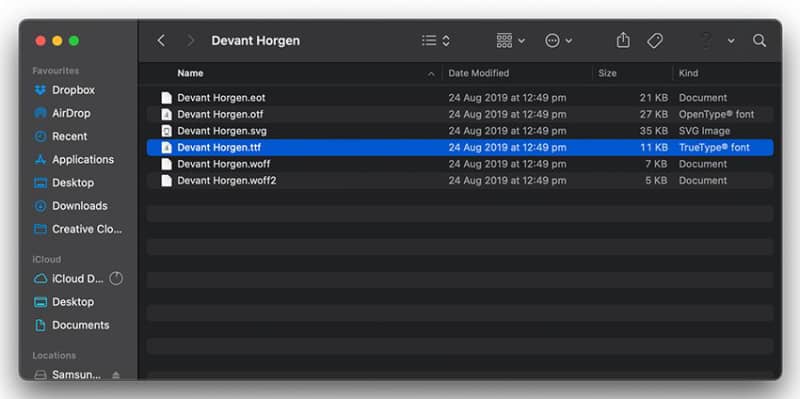
Task: Click the Devant Horgen.woff2 file icon
Action: pos(166,181)
